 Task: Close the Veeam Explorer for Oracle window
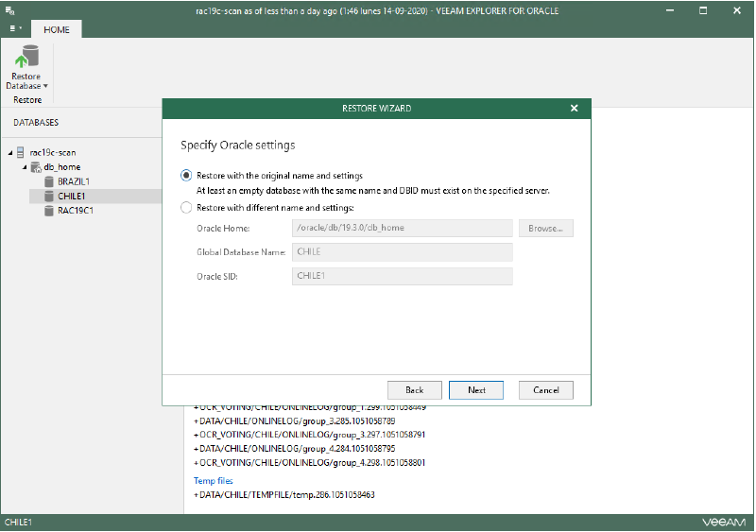[737, 10]
